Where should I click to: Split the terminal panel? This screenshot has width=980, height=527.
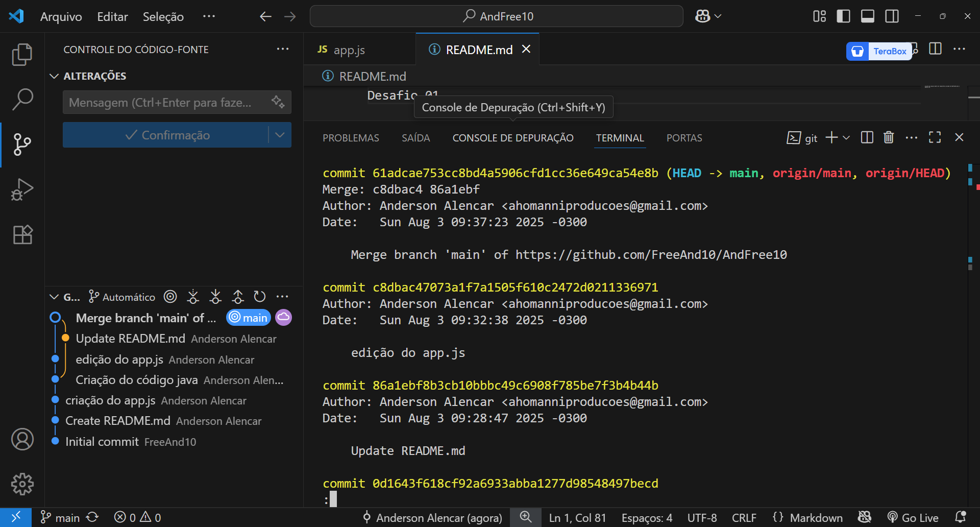click(867, 137)
